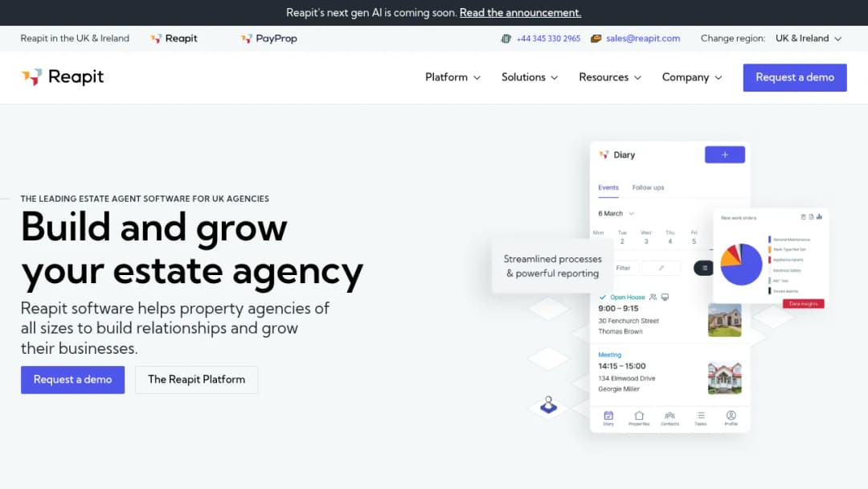Click the Filter field in the Diary card

point(624,268)
